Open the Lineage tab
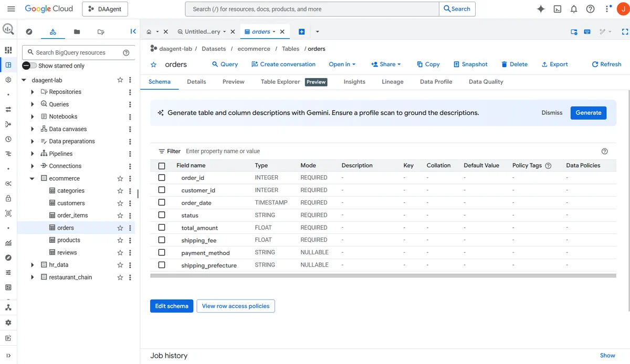The height and width of the screenshot is (364, 630). [393, 82]
